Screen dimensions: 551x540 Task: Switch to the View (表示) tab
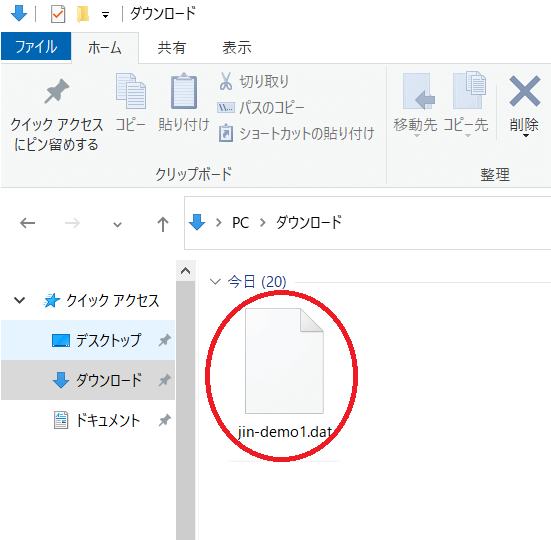[237, 47]
